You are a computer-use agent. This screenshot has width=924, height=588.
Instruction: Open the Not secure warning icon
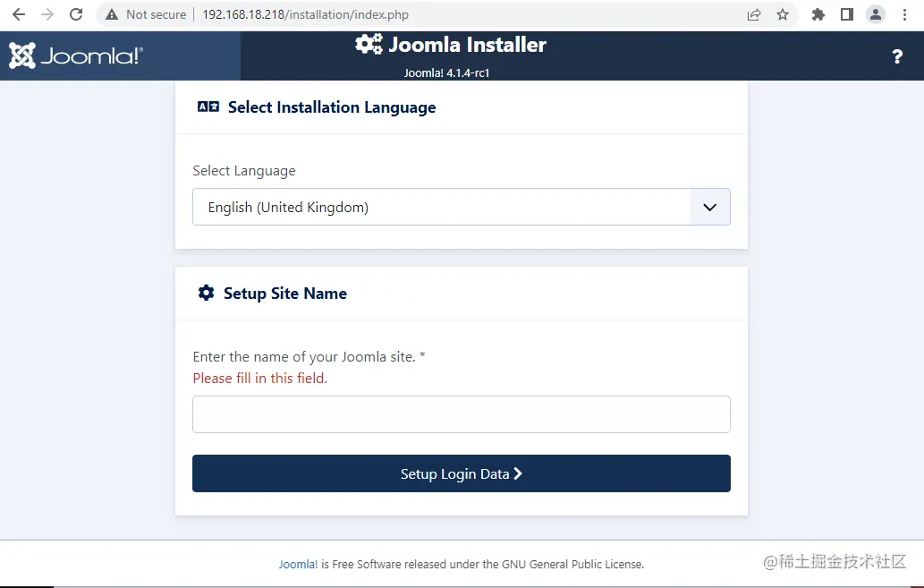[112, 14]
